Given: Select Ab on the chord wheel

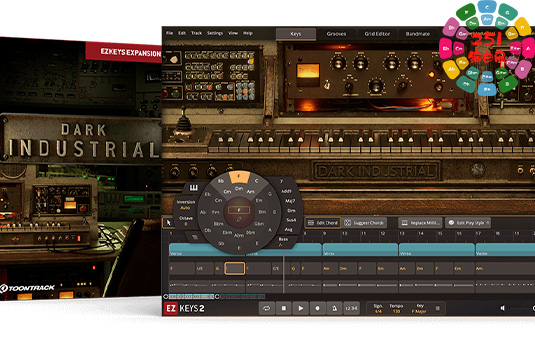Looking at the screenshot, I should [203, 212].
